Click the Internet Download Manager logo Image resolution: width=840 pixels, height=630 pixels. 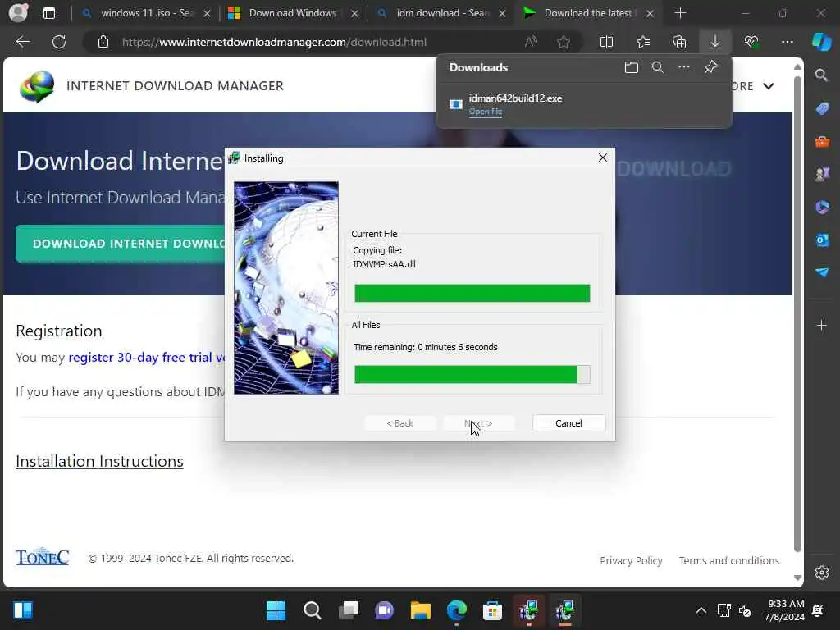coord(36,85)
